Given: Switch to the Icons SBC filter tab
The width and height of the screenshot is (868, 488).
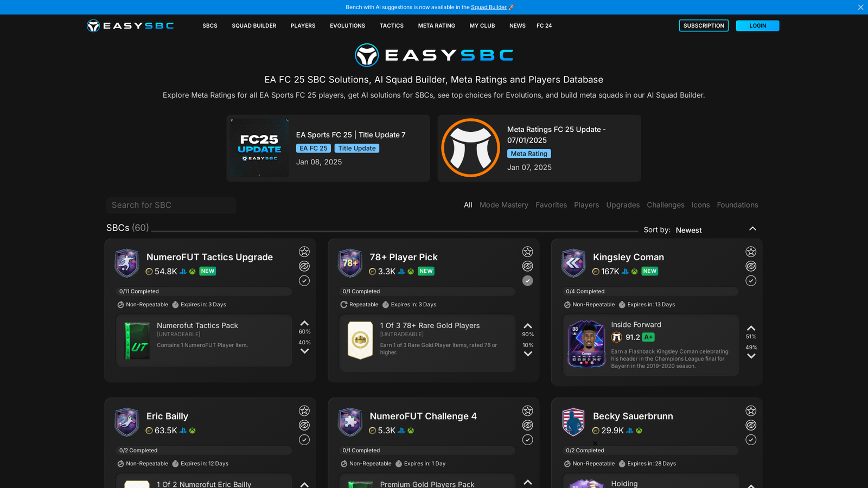Looking at the screenshot, I should tap(700, 205).
